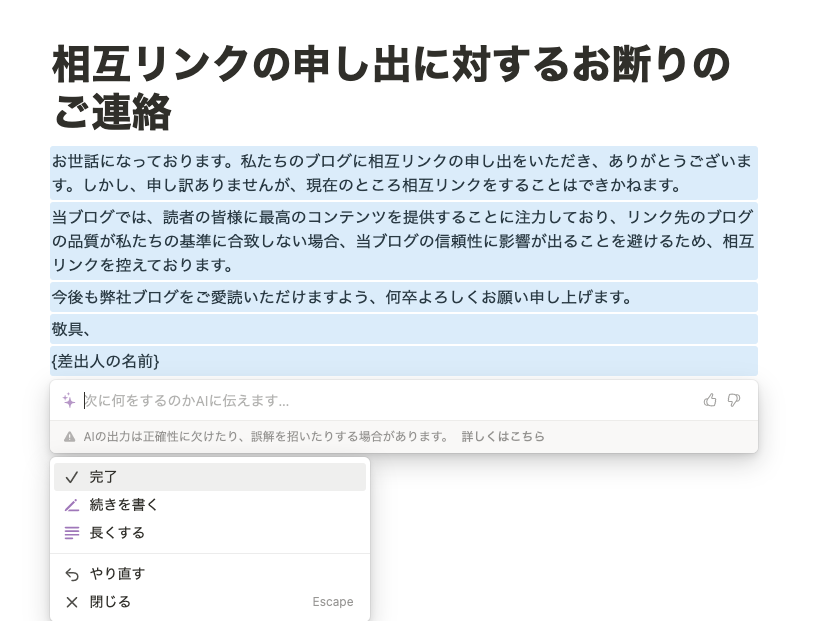Click the thumbs up feedback icon

pos(710,400)
